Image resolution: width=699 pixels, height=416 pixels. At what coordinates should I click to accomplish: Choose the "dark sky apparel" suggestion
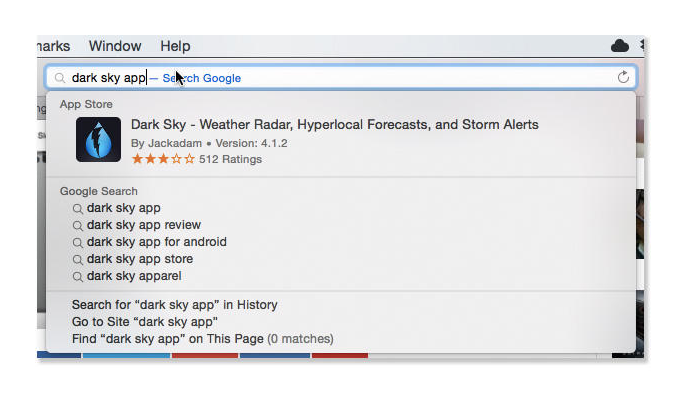click(134, 276)
